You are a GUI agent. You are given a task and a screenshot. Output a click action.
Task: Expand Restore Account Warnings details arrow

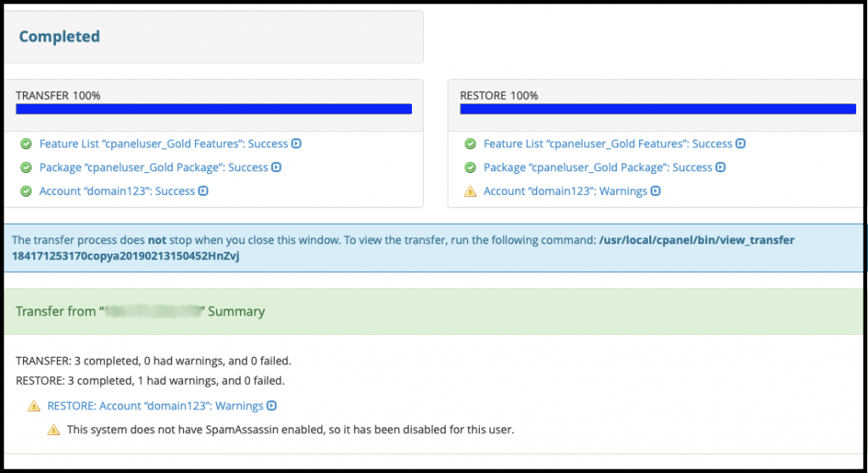(x=656, y=191)
